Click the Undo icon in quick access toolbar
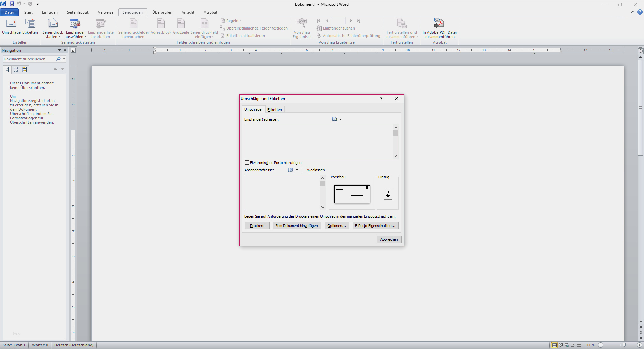644x349 pixels. click(x=19, y=4)
